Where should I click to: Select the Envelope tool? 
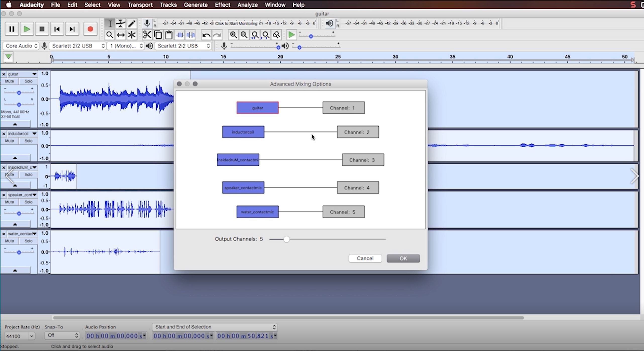coord(121,24)
